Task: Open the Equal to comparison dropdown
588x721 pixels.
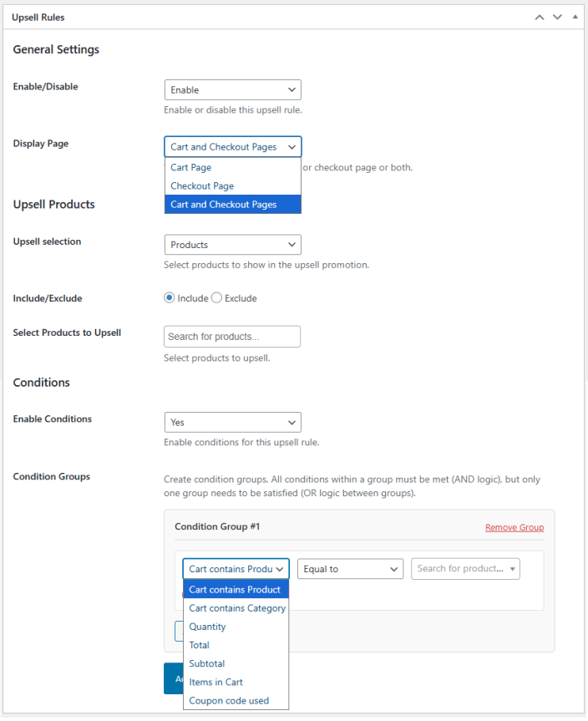Action: (350, 568)
